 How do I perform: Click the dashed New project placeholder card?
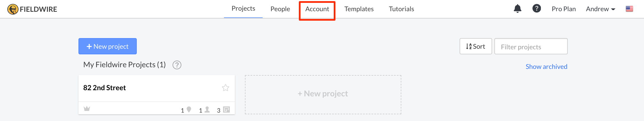point(323,94)
